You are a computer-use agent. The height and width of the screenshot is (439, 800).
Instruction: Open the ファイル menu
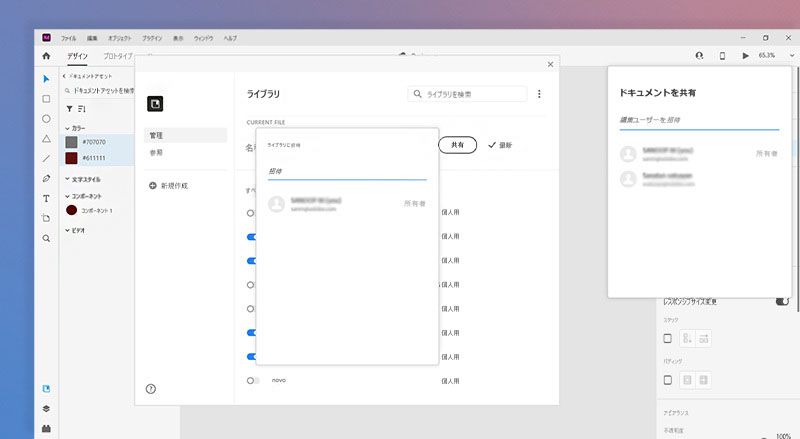[68, 38]
